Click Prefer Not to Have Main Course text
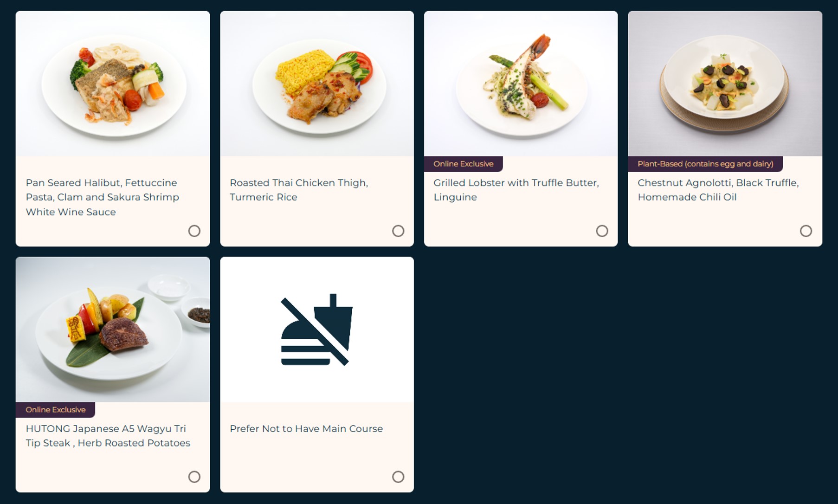 click(306, 429)
